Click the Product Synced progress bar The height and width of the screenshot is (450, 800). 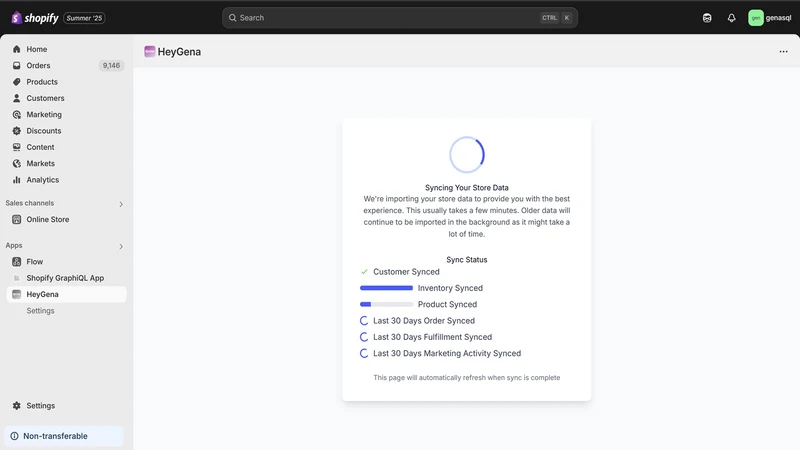(x=386, y=305)
